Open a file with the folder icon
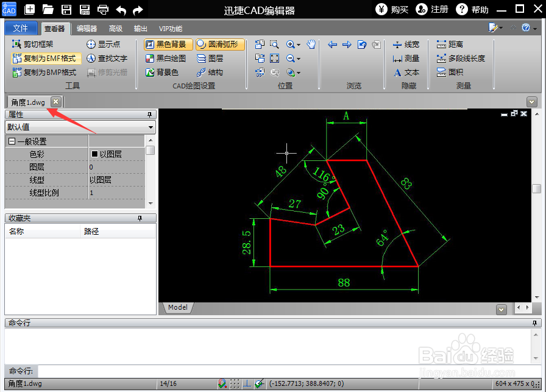This screenshot has height=392, width=546. (48, 9)
